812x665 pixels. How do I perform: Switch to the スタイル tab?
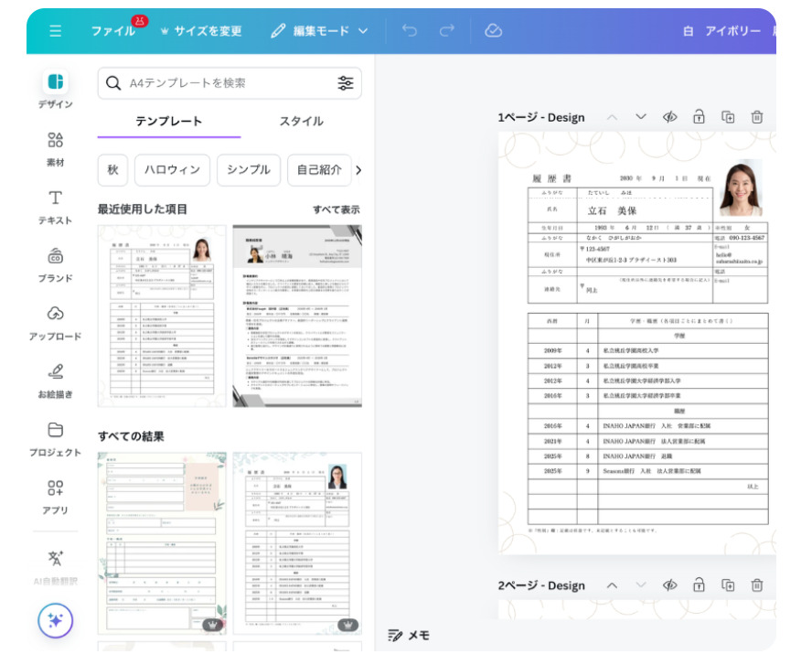point(301,122)
